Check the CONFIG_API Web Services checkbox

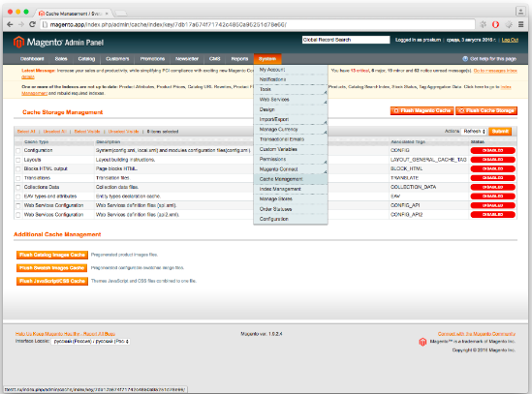coord(18,205)
